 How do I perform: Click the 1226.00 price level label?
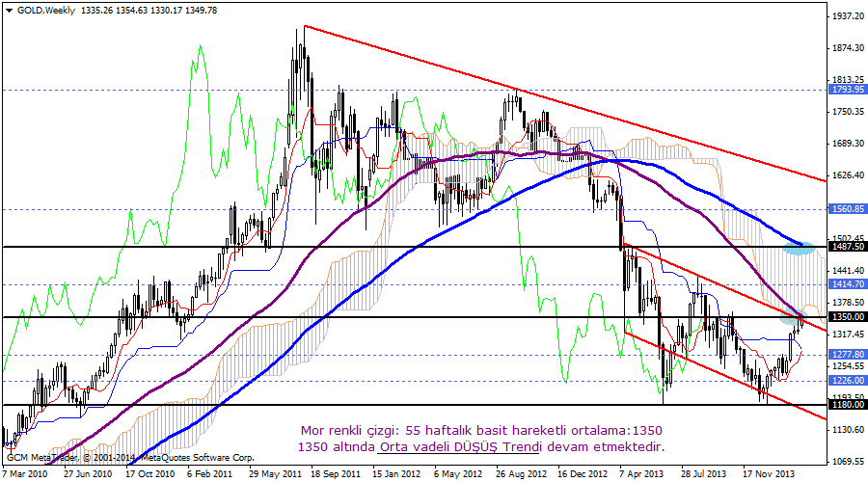[x=847, y=381]
